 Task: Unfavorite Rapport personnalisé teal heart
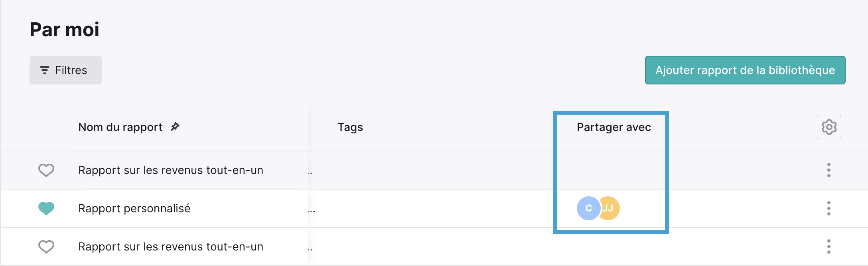tap(46, 208)
